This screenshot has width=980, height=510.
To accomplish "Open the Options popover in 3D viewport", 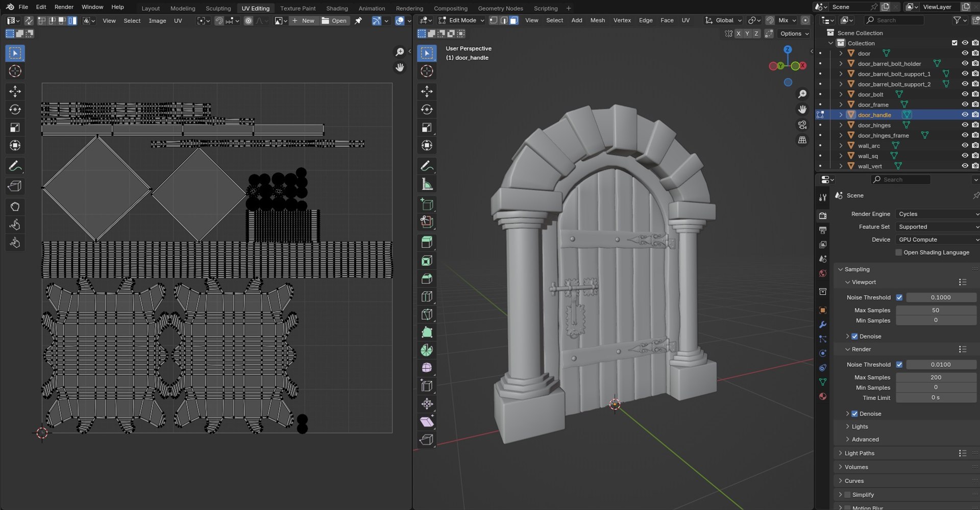I will (794, 34).
